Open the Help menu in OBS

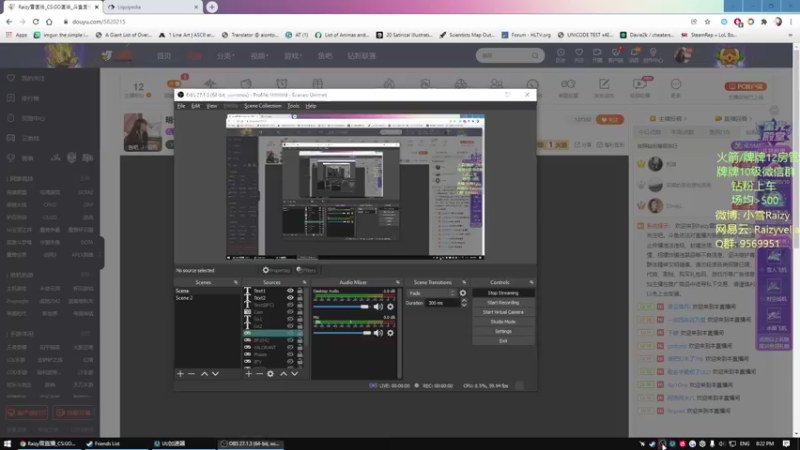[x=311, y=106]
